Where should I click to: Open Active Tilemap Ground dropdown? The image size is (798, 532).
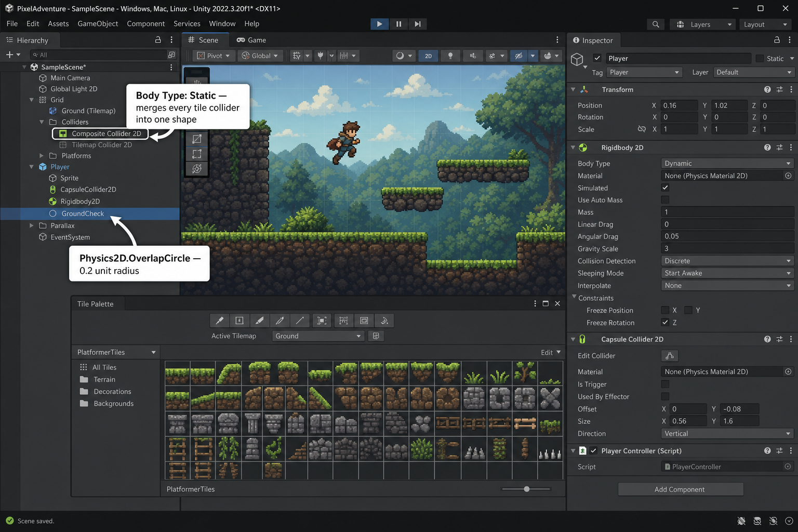pyautogui.click(x=318, y=336)
